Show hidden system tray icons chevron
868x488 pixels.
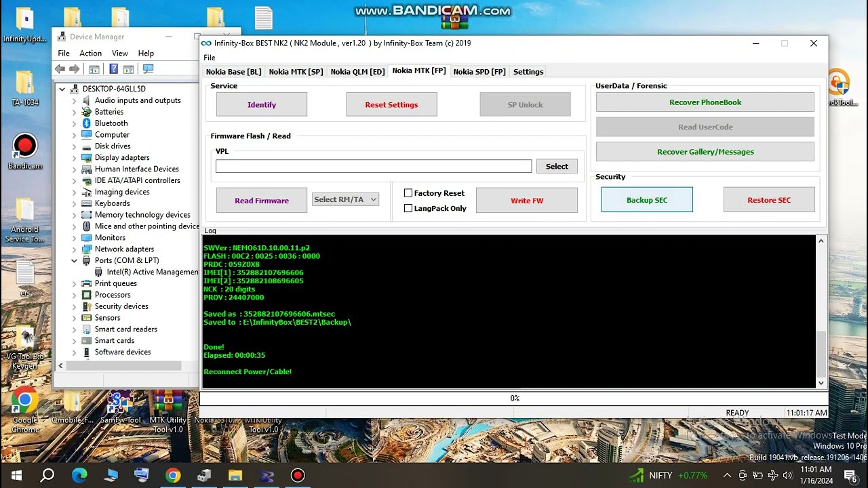pos(727,475)
